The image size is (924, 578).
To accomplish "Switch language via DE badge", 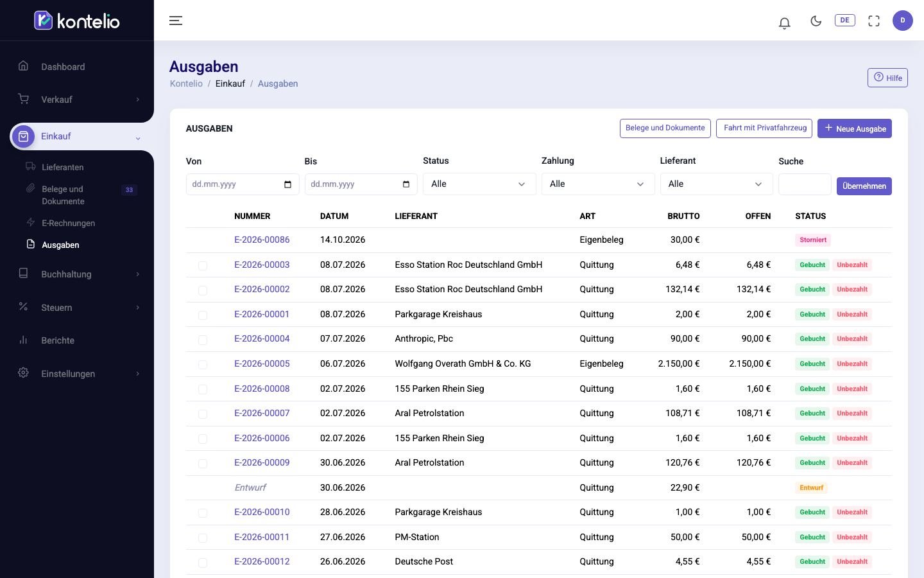I will (844, 20).
